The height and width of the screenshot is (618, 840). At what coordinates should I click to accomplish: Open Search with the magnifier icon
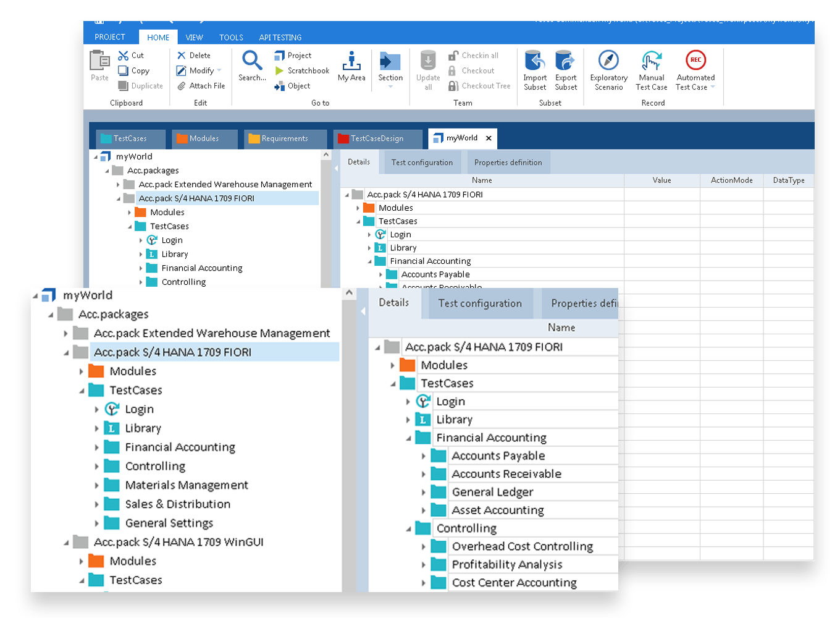(x=252, y=61)
